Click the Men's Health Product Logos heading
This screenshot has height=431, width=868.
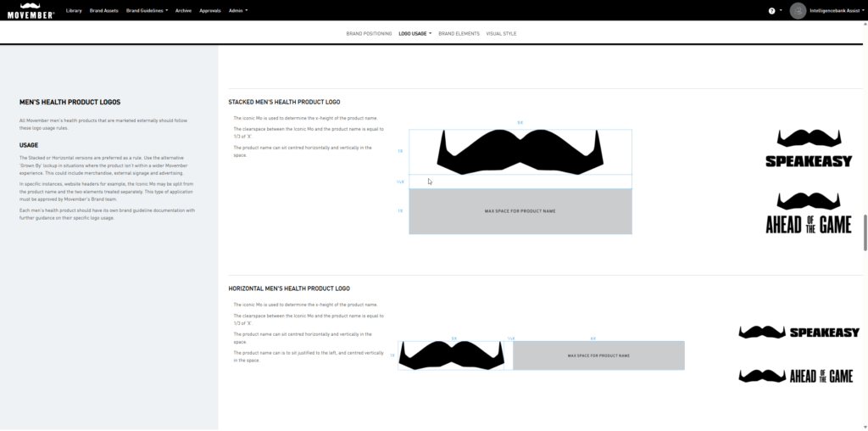pyautogui.click(x=70, y=103)
